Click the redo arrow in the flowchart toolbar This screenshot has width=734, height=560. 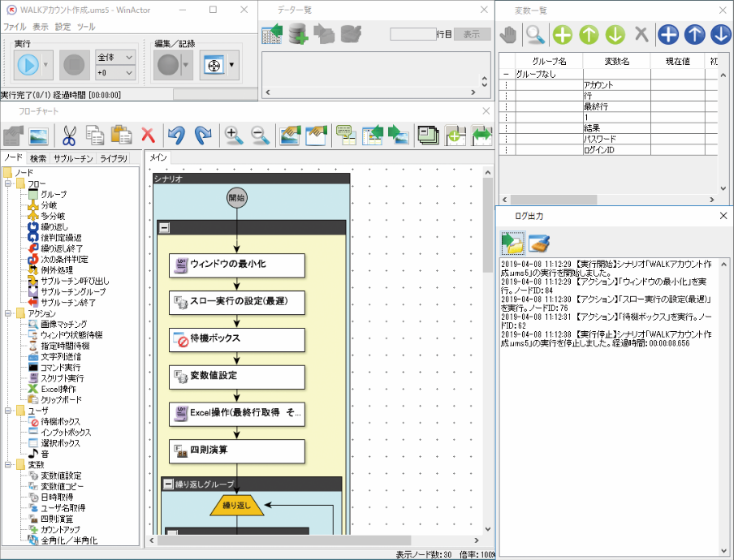click(203, 136)
